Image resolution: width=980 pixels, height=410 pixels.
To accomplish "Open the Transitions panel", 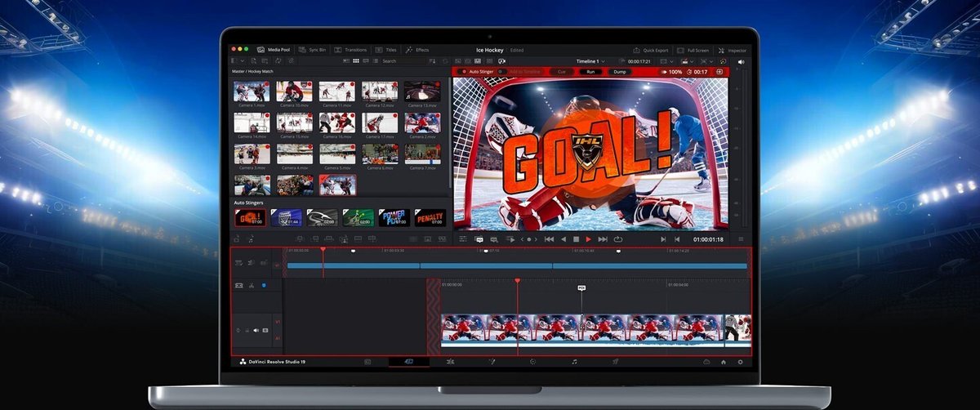I will click(x=351, y=50).
